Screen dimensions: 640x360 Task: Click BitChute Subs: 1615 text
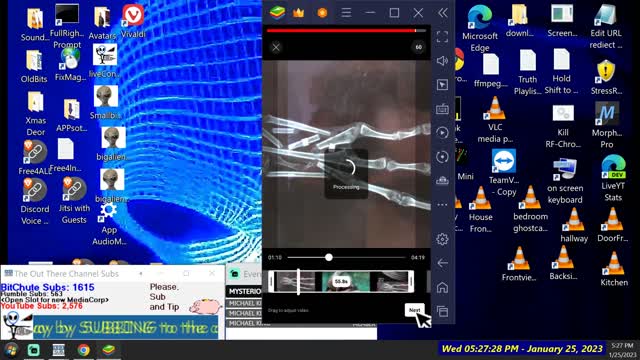[x=47, y=287]
